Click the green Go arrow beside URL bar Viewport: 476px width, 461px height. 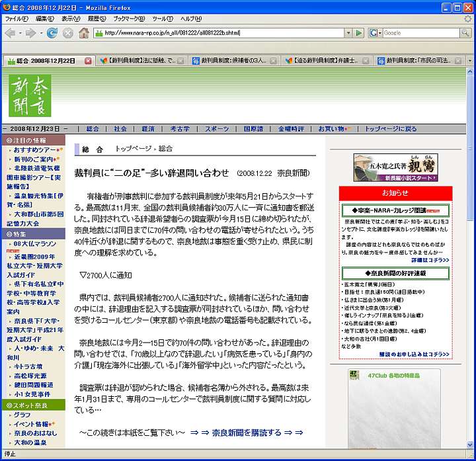tap(358, 33)
